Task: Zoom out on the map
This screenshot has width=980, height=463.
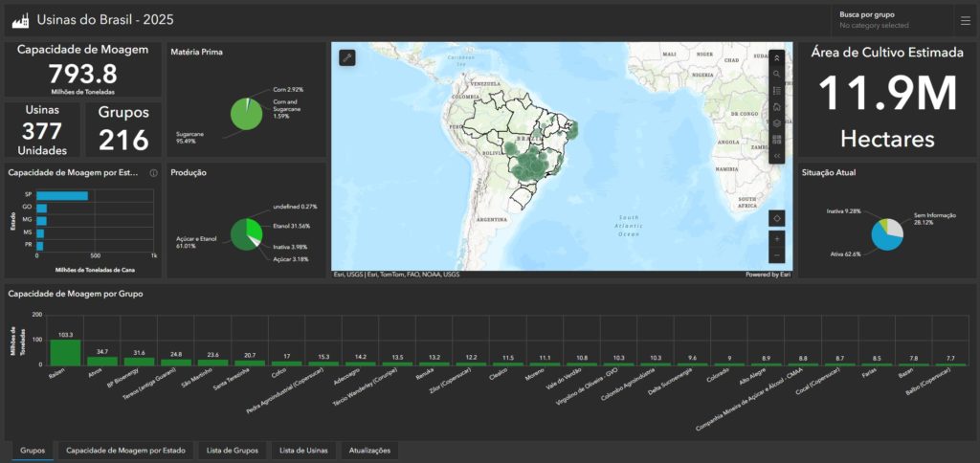Action: click(777, 254)
